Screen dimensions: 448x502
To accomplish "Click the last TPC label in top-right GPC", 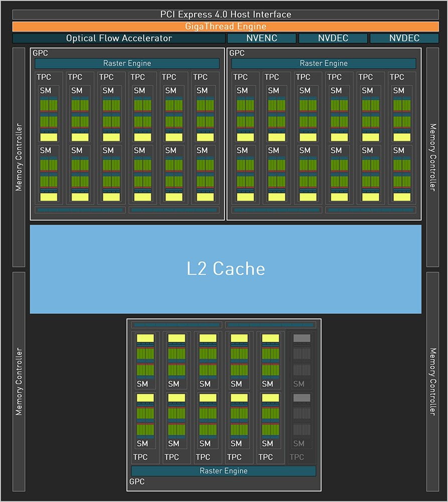I will coord(397,77).
